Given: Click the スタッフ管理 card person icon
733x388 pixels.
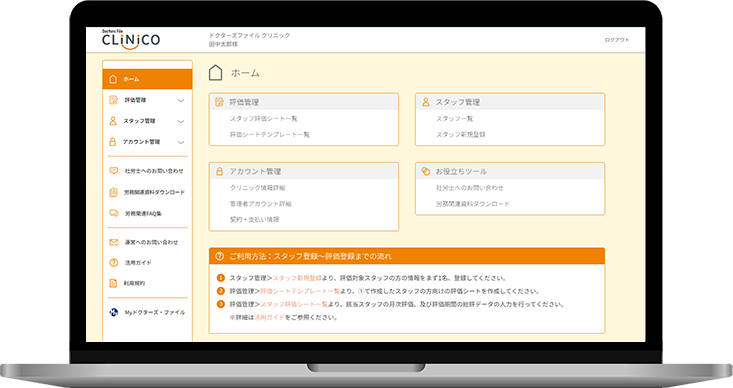Looking at the screenshot, I should (425, 102).
